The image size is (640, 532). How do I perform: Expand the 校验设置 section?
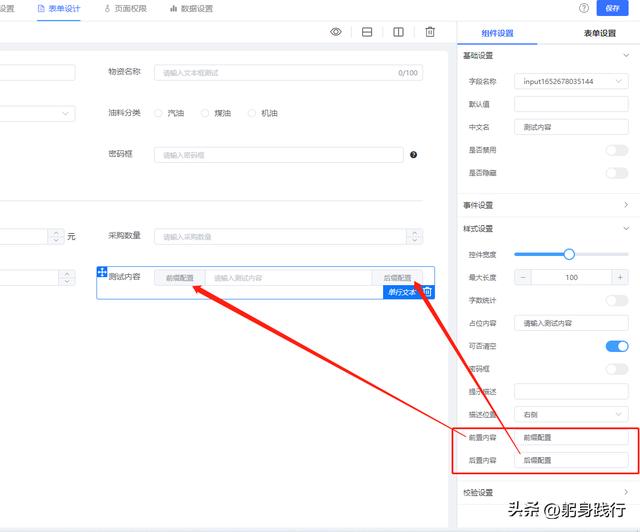pos(626,492)
